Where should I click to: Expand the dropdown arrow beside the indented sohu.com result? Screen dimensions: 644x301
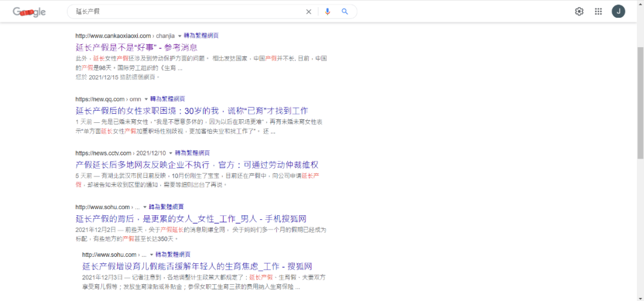coord(151,255)
